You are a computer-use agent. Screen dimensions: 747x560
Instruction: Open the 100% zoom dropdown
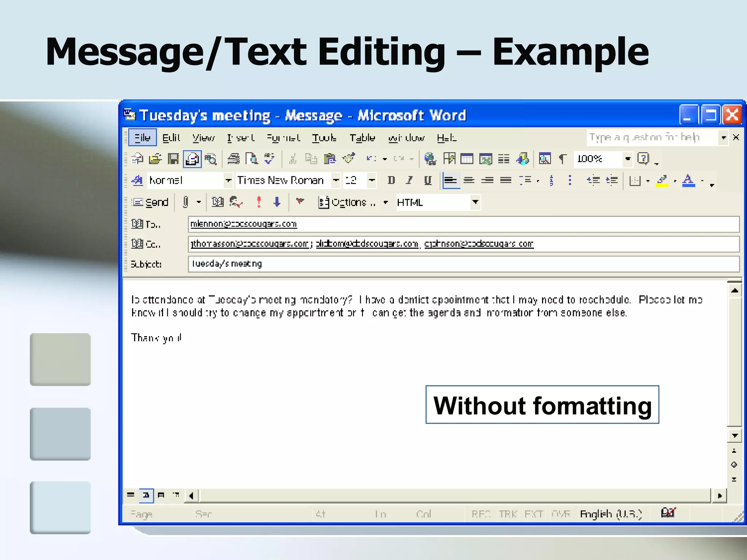[x=628, y=159]
